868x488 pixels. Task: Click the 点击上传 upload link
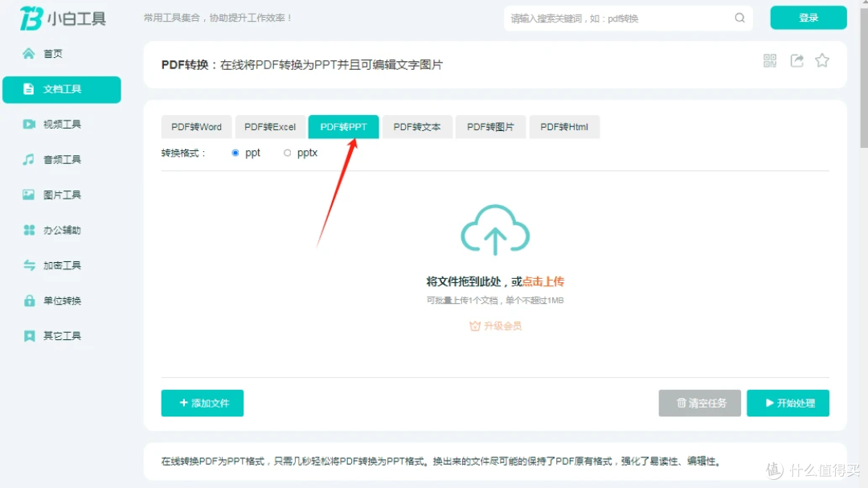coord(543,281)
